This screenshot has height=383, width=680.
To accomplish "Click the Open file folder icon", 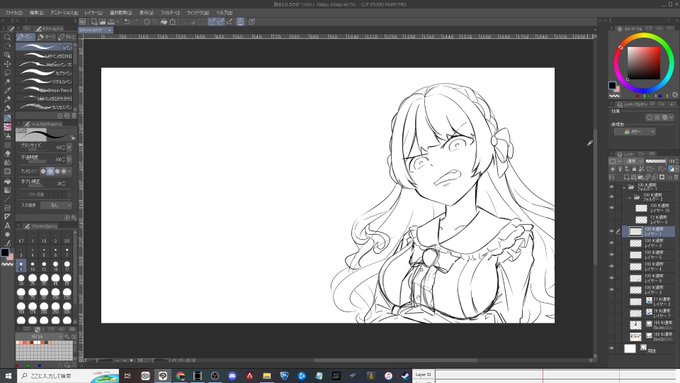I will click(102, 22).
